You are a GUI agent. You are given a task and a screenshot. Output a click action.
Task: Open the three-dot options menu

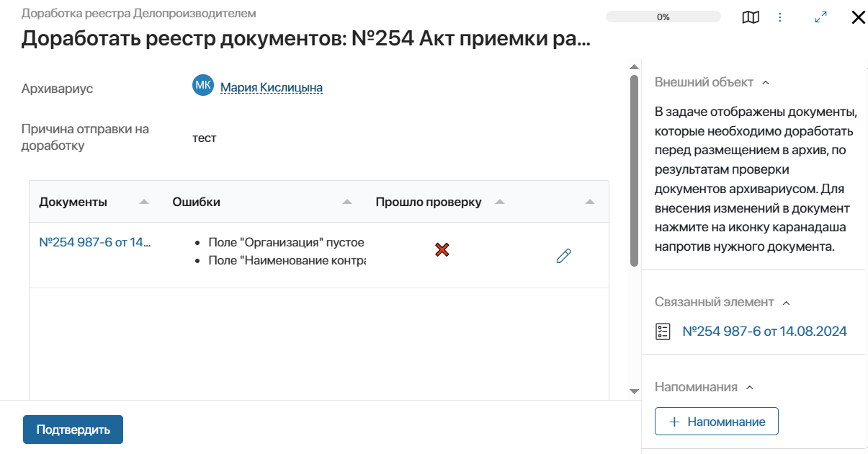780,17
